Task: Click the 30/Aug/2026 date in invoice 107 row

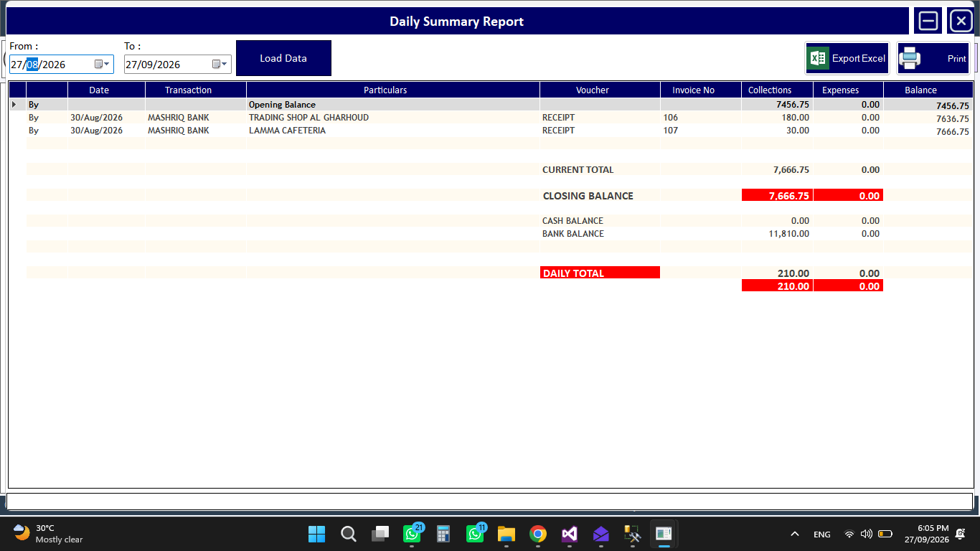Action: 106,131
